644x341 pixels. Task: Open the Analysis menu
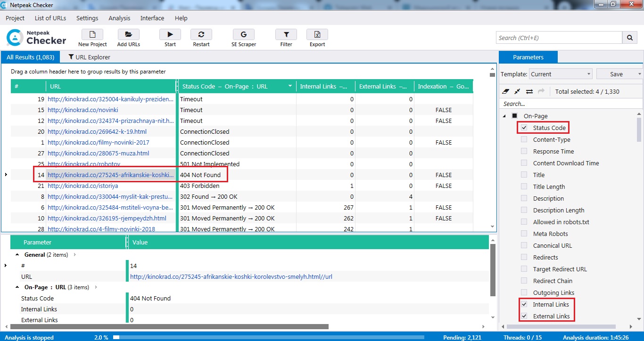(119, 18)
